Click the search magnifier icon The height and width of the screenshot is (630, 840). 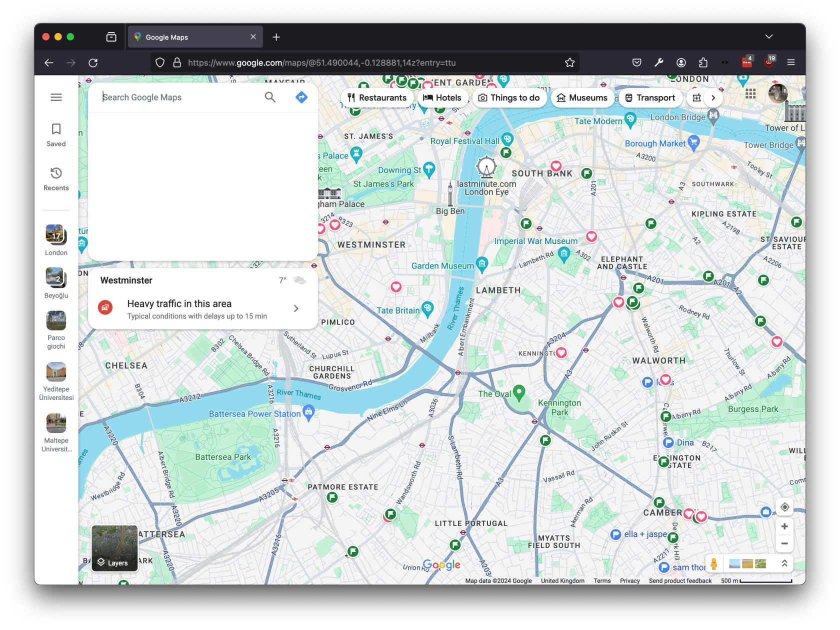pos(270,97)
